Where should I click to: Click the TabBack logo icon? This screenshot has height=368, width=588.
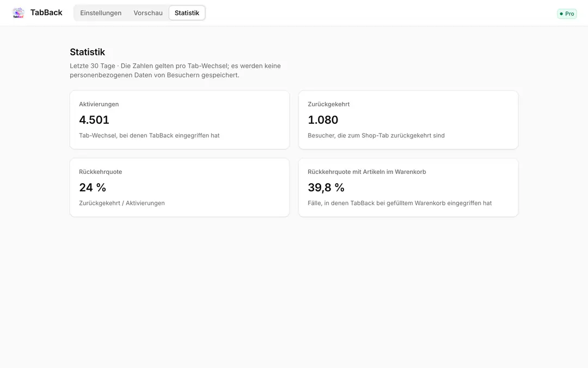click(18, 13)
